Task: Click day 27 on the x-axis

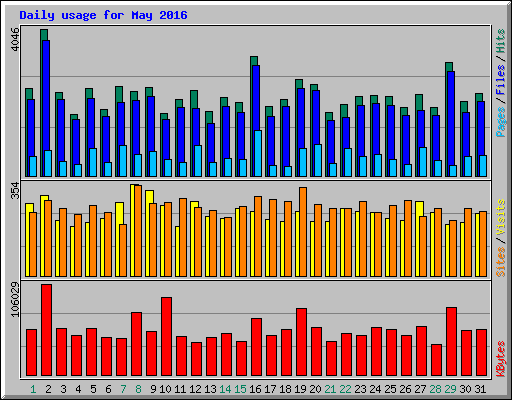Action: tap(420, 389)
